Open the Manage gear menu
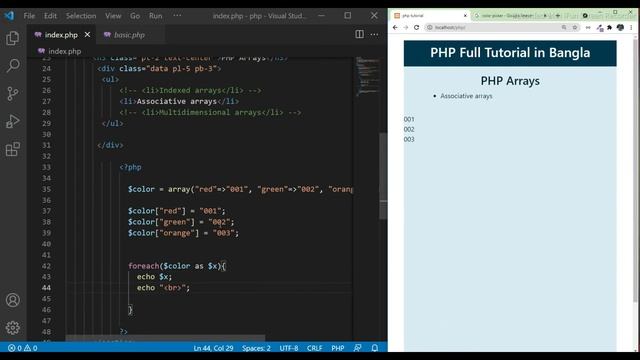This screenshot has height=360, width=640. click(13, 327)
